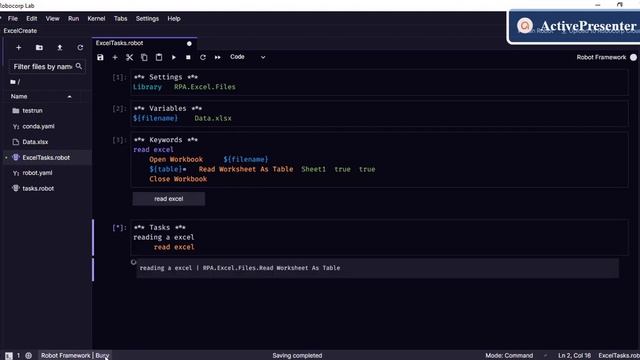Insert a cell below with plus icon
The width and height of the screenshot is (640, 360).
[115, 58]
